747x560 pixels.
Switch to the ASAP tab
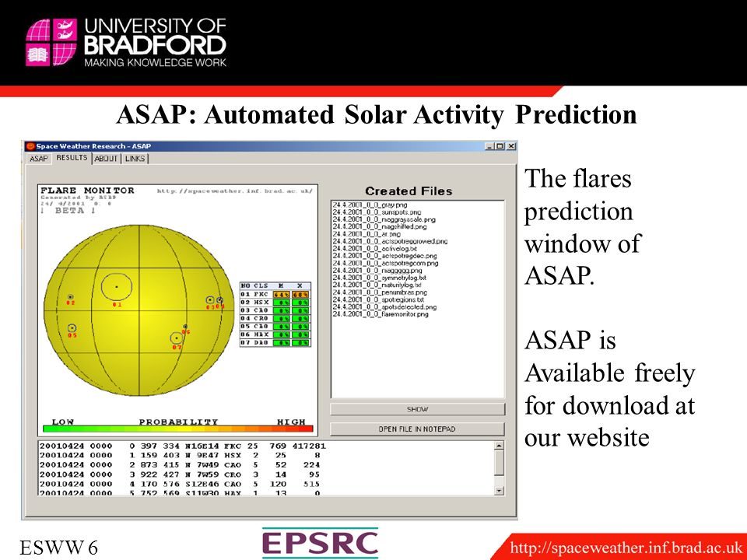click(39, 159)
